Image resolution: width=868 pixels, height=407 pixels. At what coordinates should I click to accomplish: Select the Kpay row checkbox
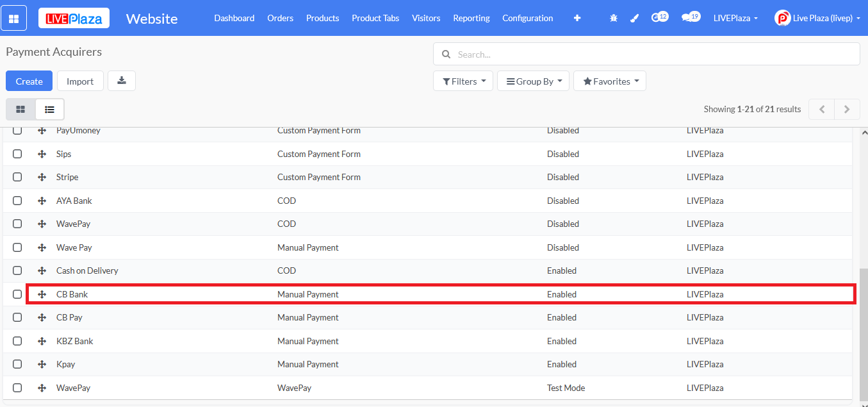click(x=17, y=364)
